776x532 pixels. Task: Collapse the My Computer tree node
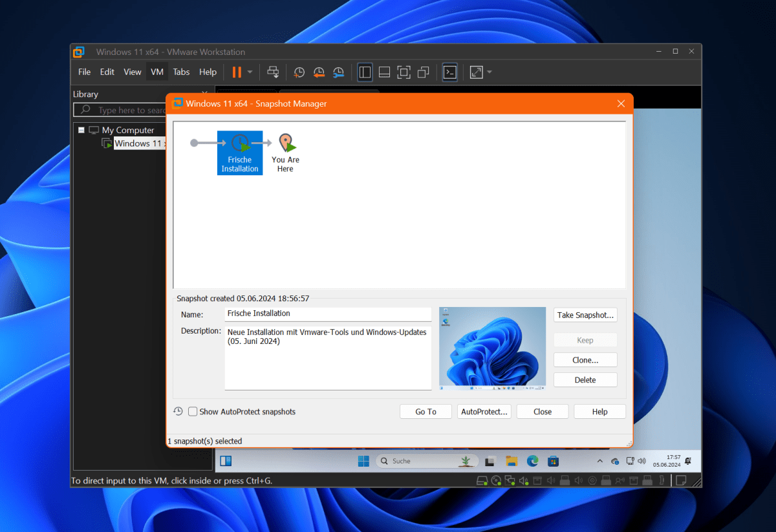pyautogui.click(x=81, y=129)
